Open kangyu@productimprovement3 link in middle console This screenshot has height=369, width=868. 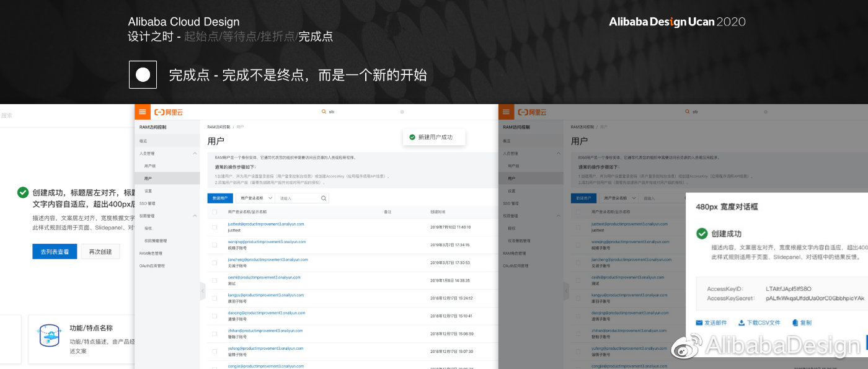click(x=266, y=295)
